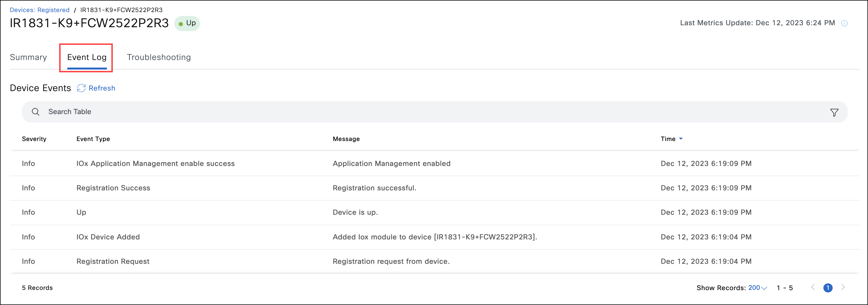Click the Added Iox module to device message
The image size is (868, 305).
[435, 237]
